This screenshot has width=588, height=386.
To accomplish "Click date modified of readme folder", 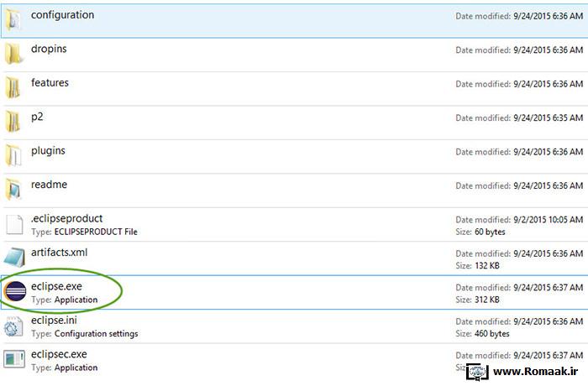I will click(x=519, y=186).
